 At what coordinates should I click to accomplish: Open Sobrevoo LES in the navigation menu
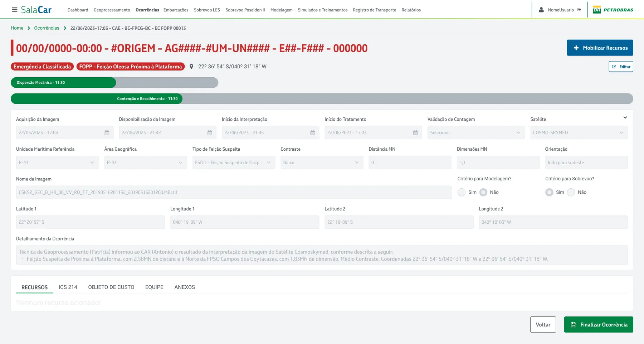[x=207, y=10]
